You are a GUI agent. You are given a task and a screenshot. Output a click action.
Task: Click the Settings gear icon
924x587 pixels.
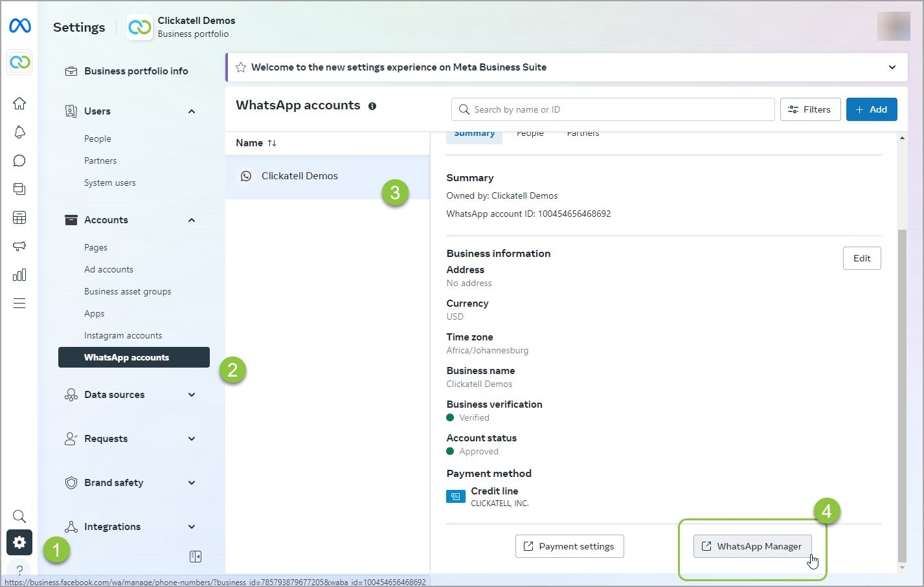coord(19,542)
